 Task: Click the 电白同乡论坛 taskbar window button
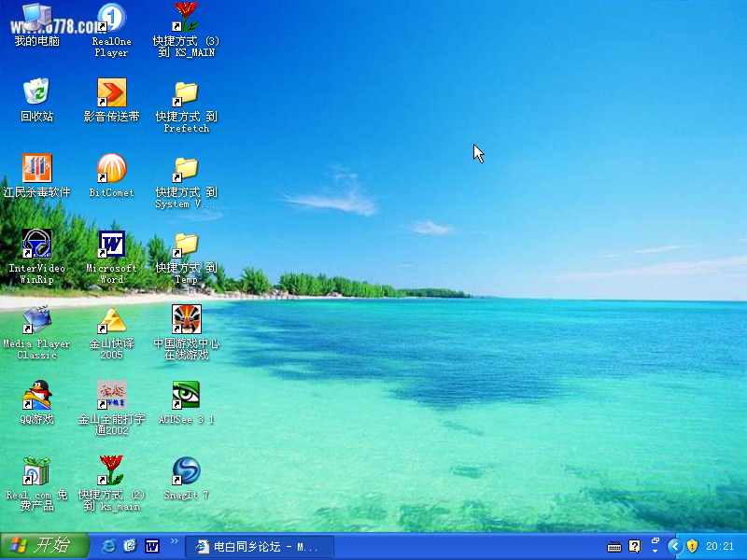point(259,547)
